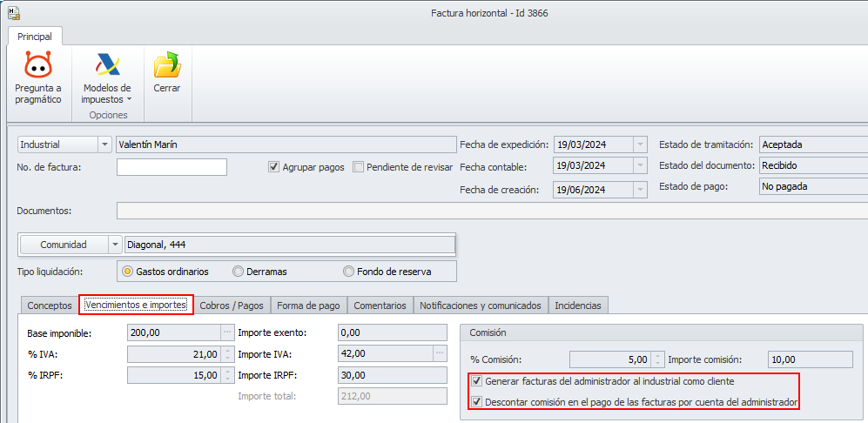The height and width of the screenshot is (423, 868).
Task: Toggle Descontar comisión en el pago checkbox
Action: pos(475,402)
